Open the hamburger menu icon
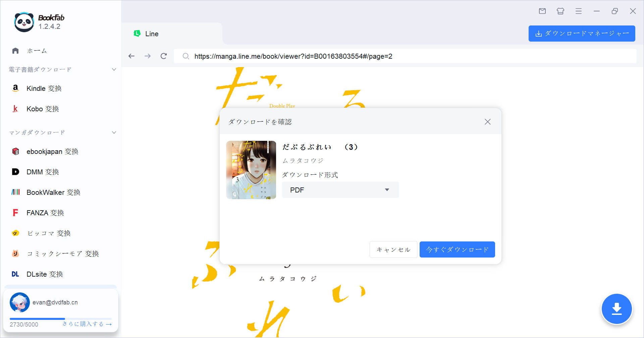This screenshot has width=644, height=338. point(579,11)
